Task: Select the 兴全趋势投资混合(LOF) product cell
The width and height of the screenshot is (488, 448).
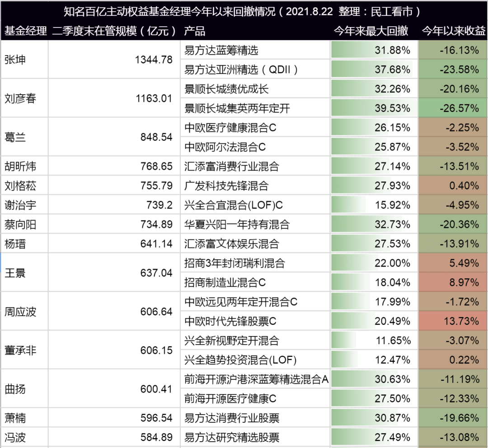Action: point(255,359)
